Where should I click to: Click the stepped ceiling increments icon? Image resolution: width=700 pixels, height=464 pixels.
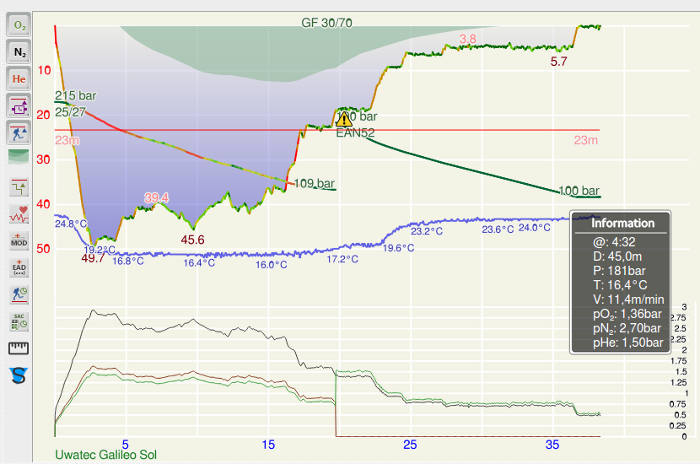pos(19,186)
